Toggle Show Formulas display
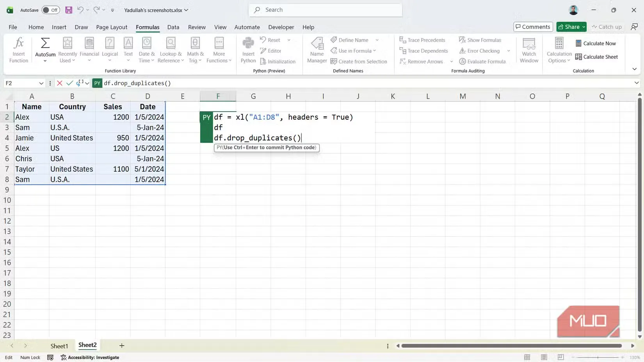 (480, 40)
